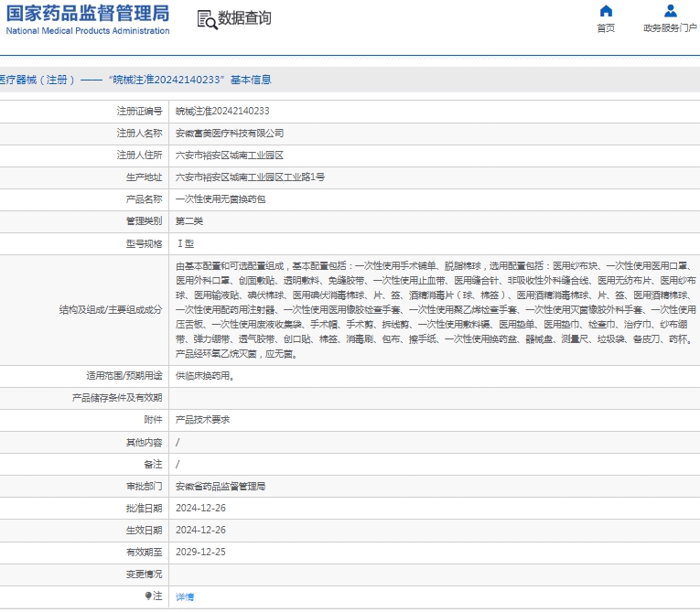This screenshot has height=612, width=700.
Task: Click the 备注 row label
Action: coord(153,464)
